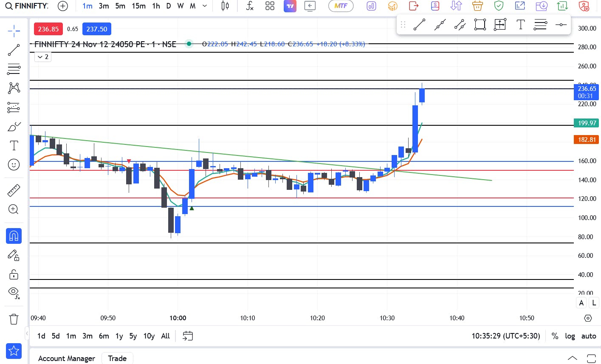Select price range measure tool in floating toolbar
Image resolution: width=601 pixels, height=364 pixels.
tap(500, 25)
